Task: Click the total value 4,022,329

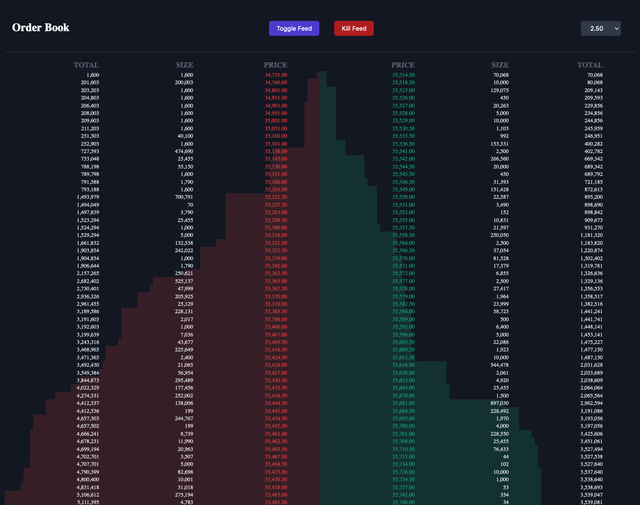Action: [x=88, y=388]
